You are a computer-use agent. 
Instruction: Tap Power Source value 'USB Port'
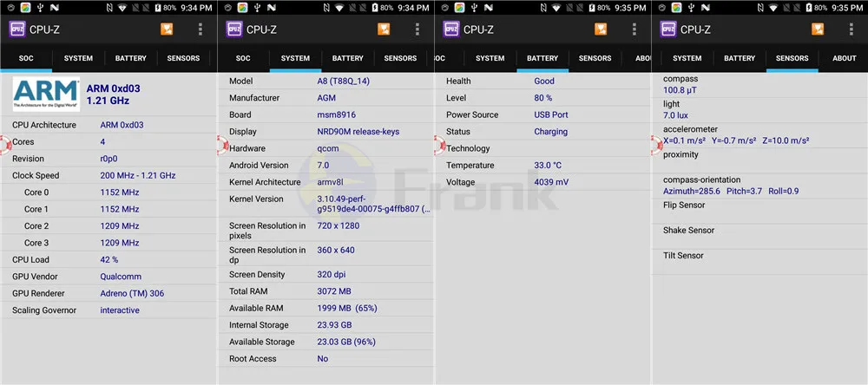point(551,115)
